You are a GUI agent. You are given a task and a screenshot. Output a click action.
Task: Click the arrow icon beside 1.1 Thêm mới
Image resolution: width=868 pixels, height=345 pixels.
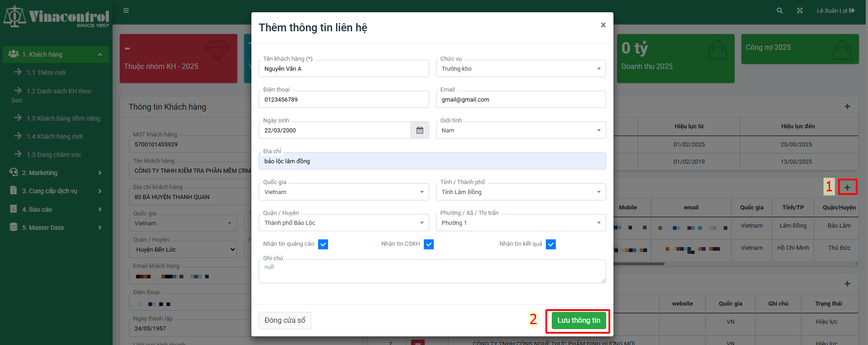pyautogui.click(x=18, y=72)
